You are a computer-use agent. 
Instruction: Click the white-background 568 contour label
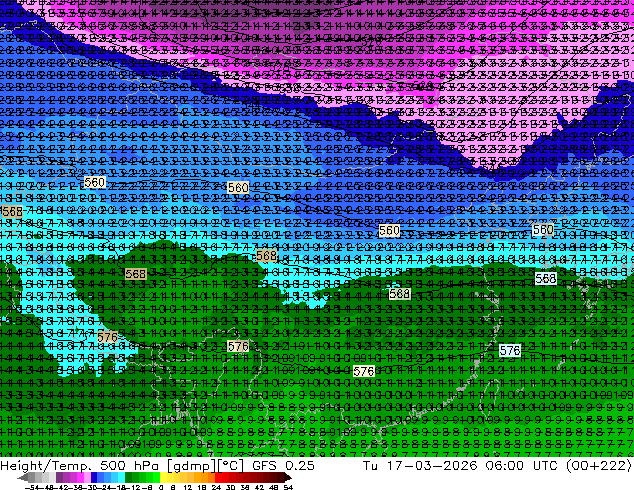tap(545, 278)
